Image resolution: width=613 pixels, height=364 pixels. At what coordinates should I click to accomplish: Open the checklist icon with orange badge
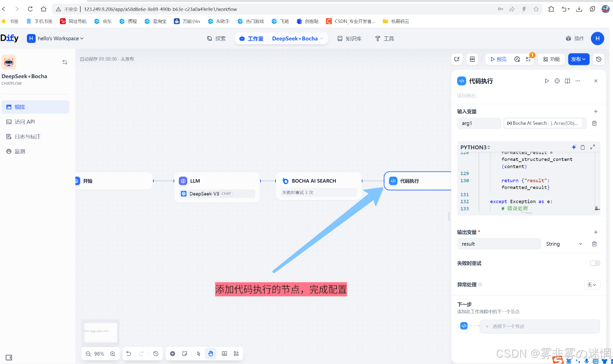click(528, 59)
